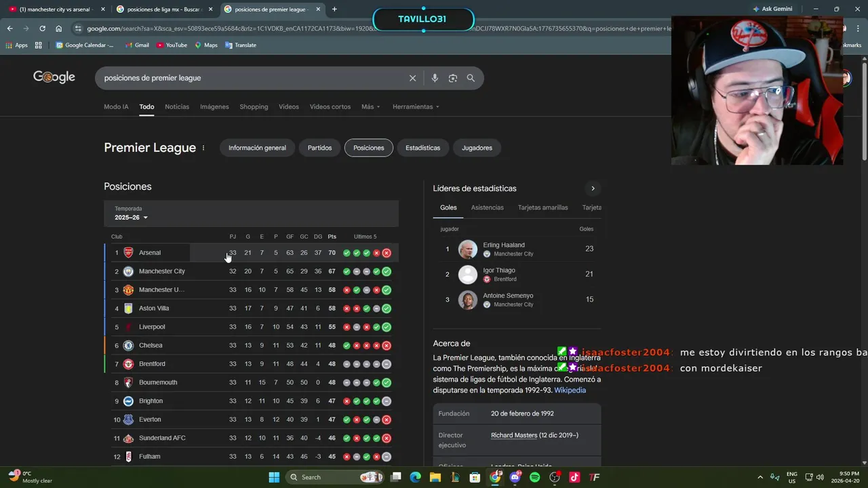The image size is (868, 488).
Task: Switch to the Videos cortos tab
Action: [330, 106]
